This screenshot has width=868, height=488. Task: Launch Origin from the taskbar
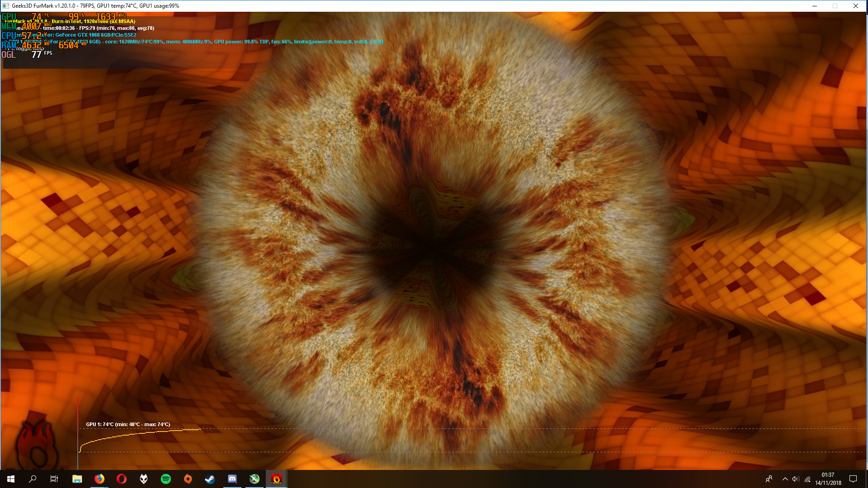click(x=188, y=479)
